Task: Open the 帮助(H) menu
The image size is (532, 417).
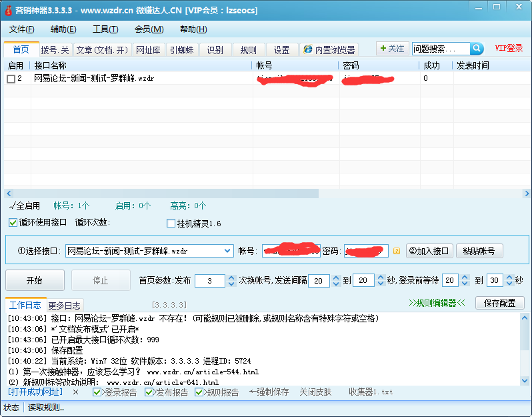Action: click(x=193, y=29)
